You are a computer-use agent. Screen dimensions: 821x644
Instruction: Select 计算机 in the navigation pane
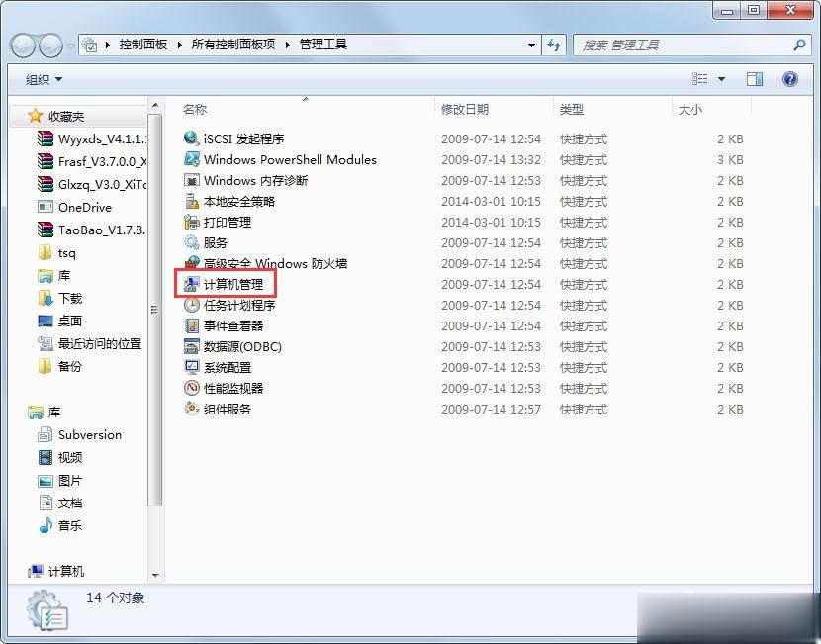click(56, 571)
